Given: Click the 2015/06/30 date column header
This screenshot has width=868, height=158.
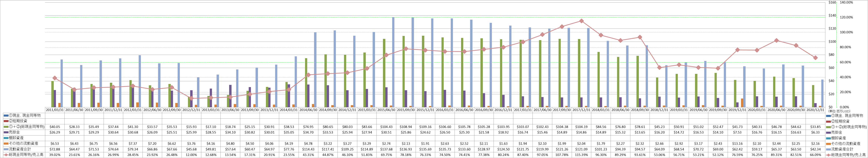Looking at the screenshot, I should coord(386,110).
